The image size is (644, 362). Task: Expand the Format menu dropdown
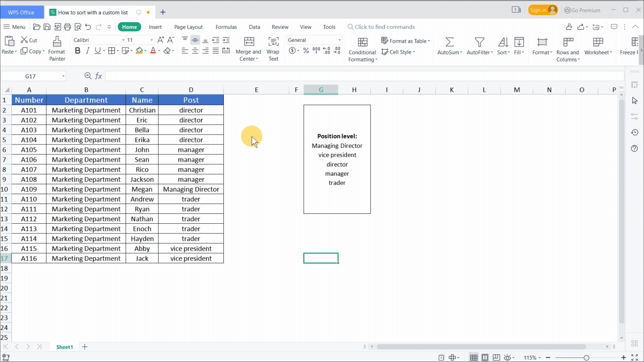[x=551, y=53]
